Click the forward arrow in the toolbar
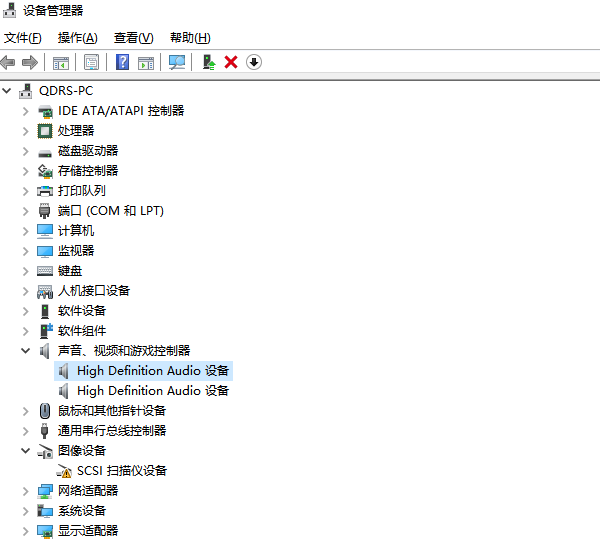 tap(30, 62)
